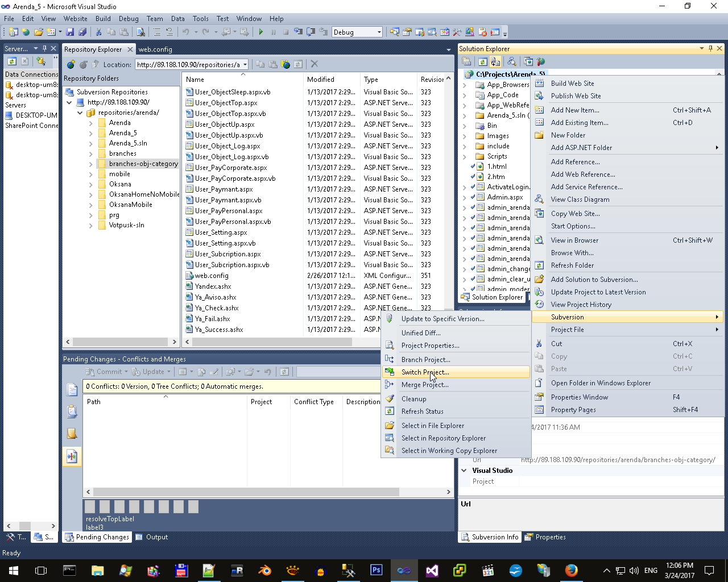The height and width of the screenshot is (582, 728).
Task: Switch to the web.config tab
Action: click(x=155, y=49)
